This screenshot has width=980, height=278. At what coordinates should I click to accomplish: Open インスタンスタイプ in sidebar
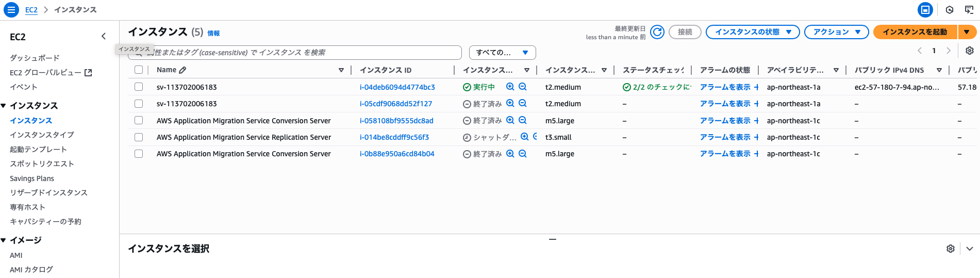[42, 135]
